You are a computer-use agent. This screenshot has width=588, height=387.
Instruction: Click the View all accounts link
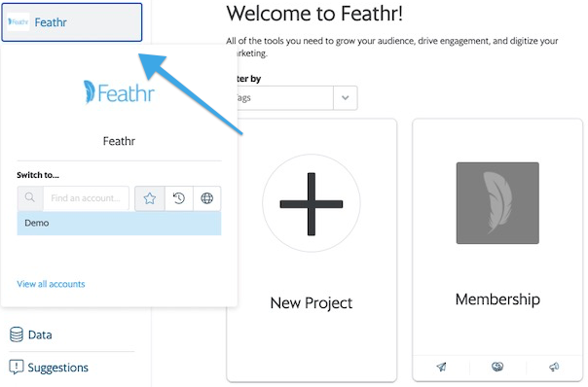pyautogui.click(x=51, y=284)
